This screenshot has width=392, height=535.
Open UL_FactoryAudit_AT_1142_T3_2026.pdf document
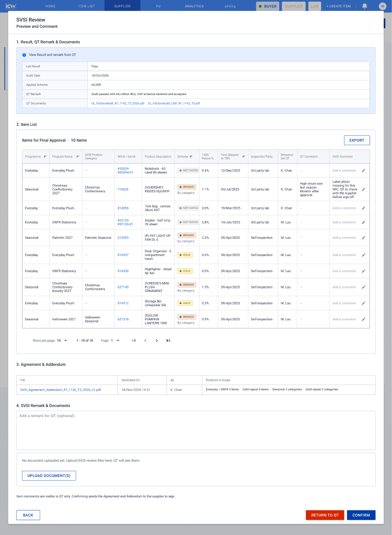point(117,103)
